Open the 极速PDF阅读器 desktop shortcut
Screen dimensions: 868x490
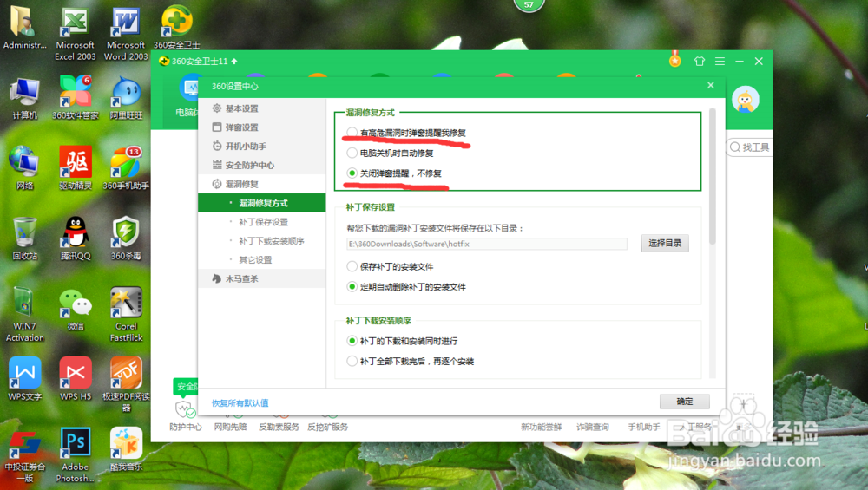tap(126, 385)
